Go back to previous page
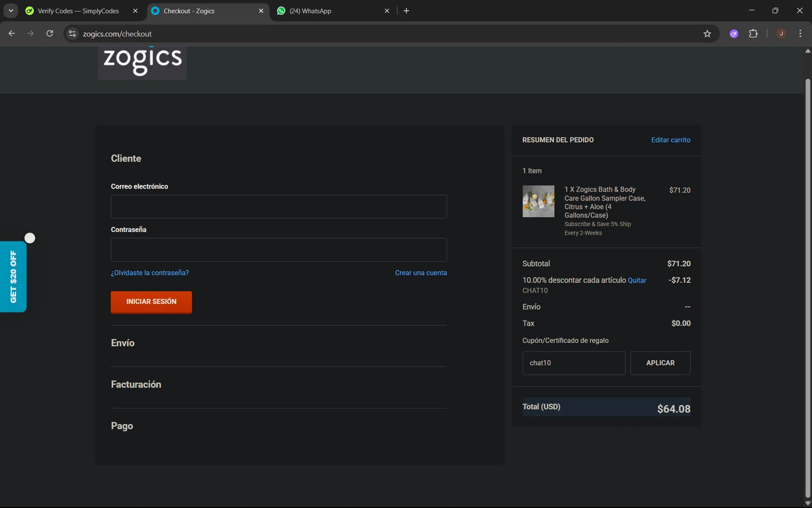 (x=12, y=34)
